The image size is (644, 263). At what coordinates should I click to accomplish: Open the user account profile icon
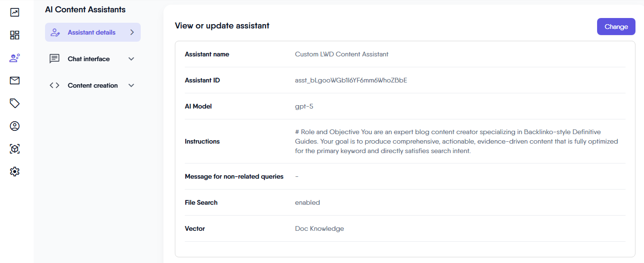[x=15, y=126]
